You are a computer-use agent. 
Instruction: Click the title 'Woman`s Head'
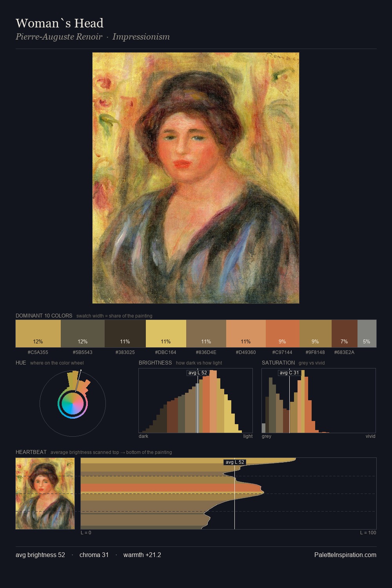[x=60, y=23]
